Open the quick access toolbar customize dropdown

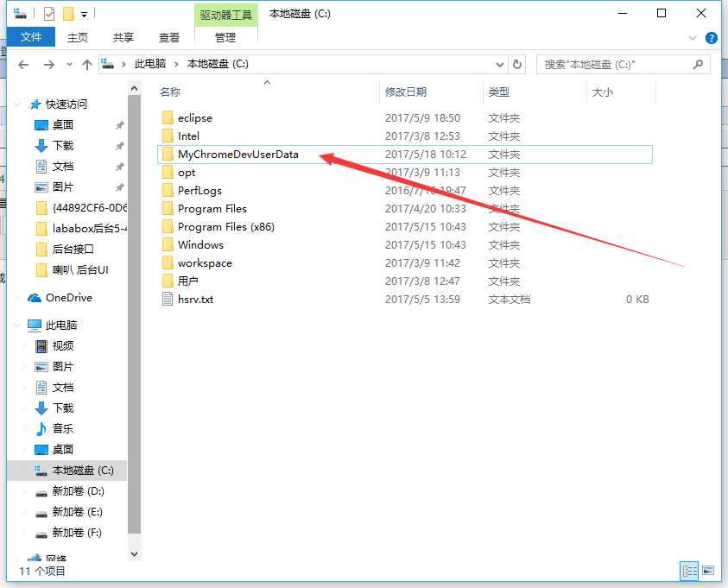pos(84,15)
